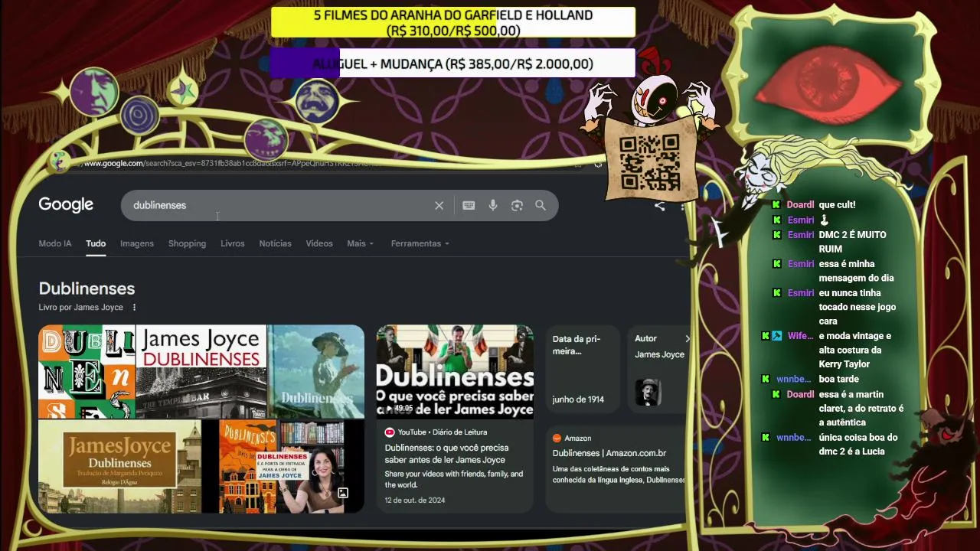Image resolution: width=980 pixels, height=551 pixels.
Task: Click the QR code on the scroll
Action: (x=649, y=161)
